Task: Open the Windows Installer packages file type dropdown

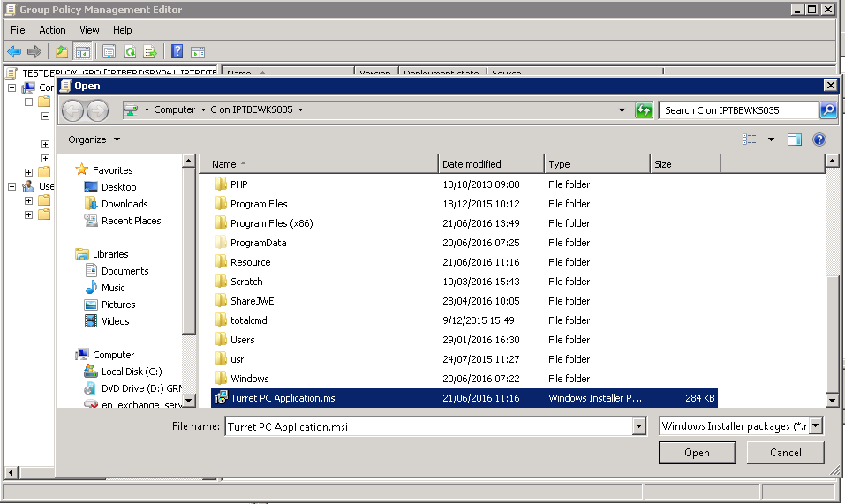Action: coord(815,426)
